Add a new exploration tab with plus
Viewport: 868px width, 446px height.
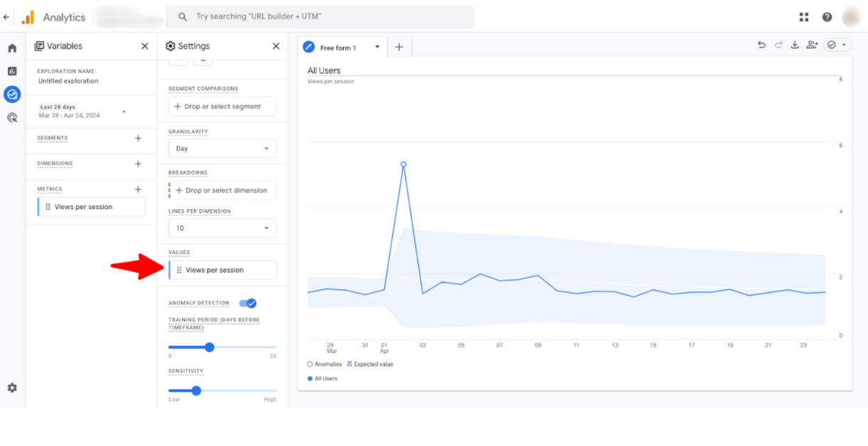click(x=398, y=47)
